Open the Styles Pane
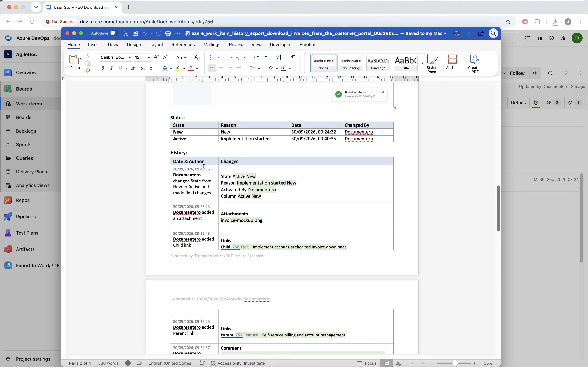The height and width of the screenshot is (367, 588). [x=432, y=63]
